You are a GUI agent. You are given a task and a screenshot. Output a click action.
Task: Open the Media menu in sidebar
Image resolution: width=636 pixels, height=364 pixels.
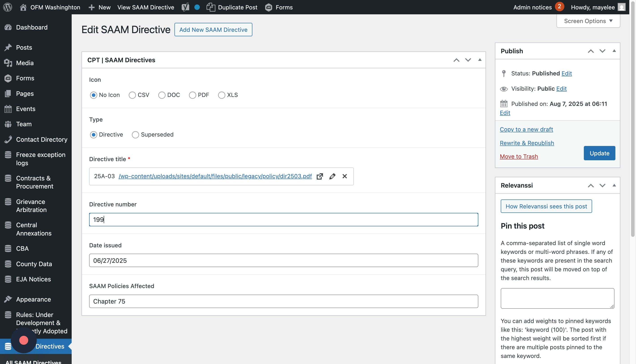point(24,63)
